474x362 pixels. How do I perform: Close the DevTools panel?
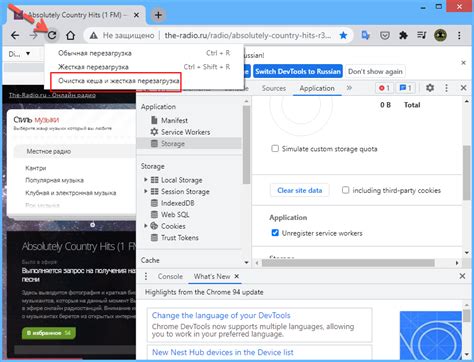463,88
